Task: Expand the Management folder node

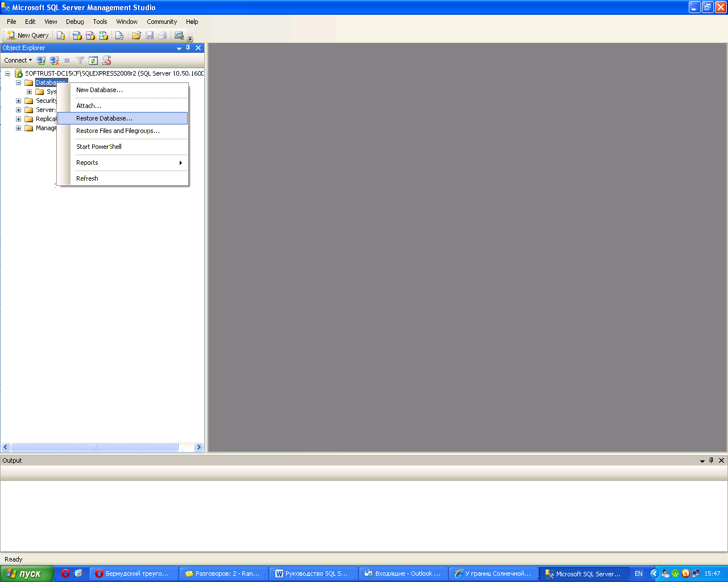Action: (x=18, y=128)
